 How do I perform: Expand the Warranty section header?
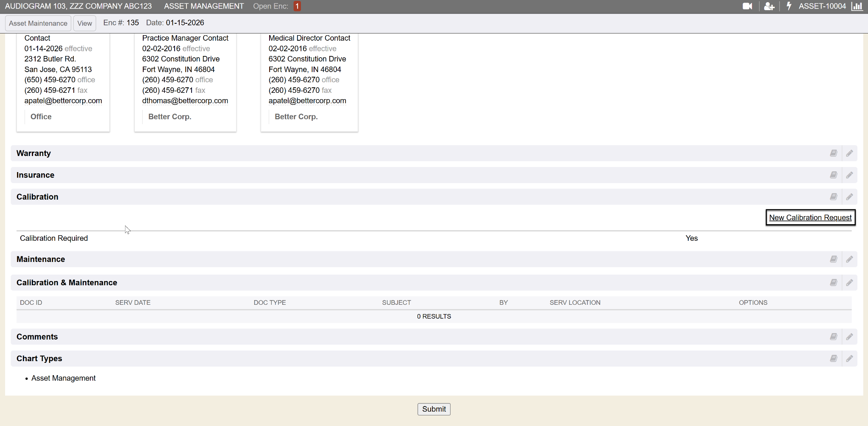click(x=34, y=153)
